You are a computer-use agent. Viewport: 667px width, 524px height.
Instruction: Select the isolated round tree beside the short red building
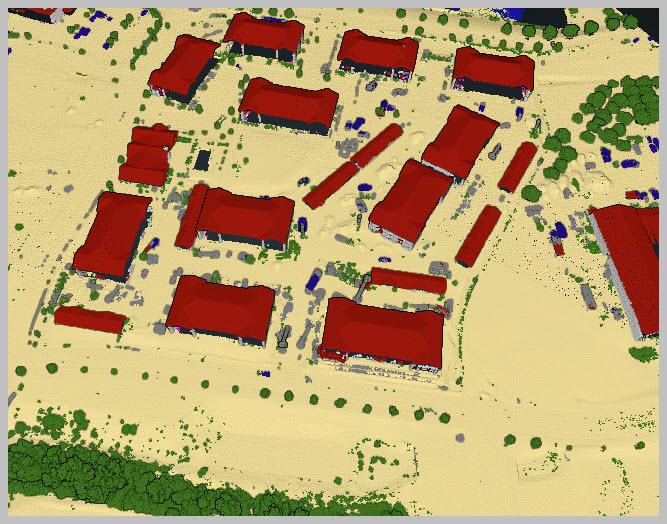(531, 194)
